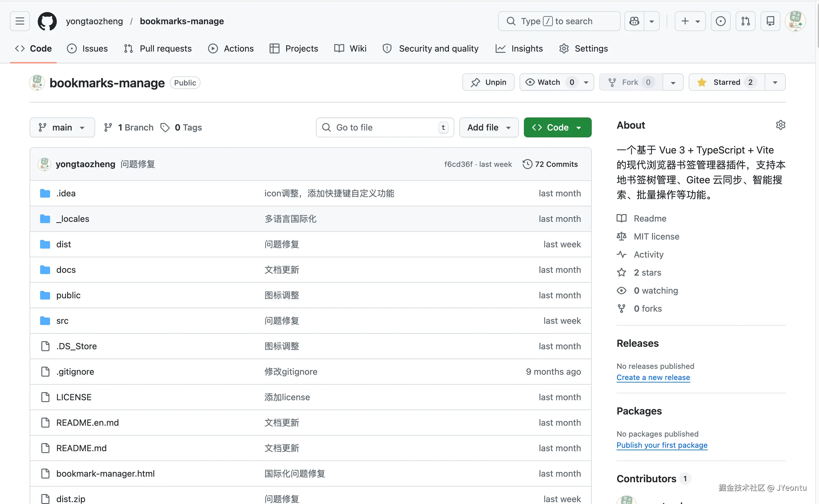Open the Copilot icon in header

pyautogui.click(x=634, y=21)
